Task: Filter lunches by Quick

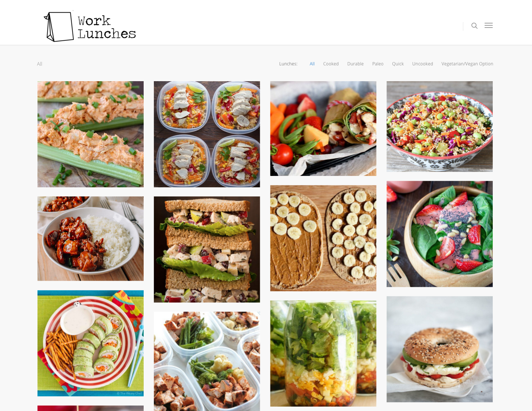Action: 398,64
